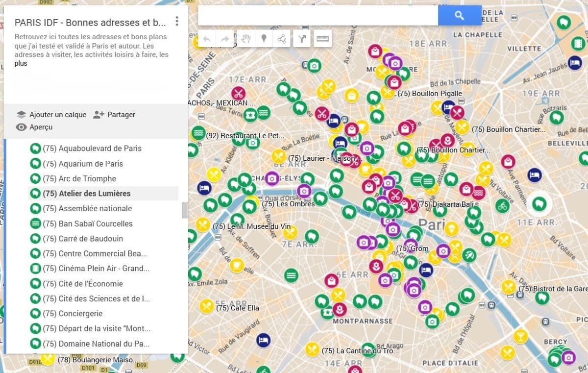Expand the description with 'plus' link

[21, 63]
